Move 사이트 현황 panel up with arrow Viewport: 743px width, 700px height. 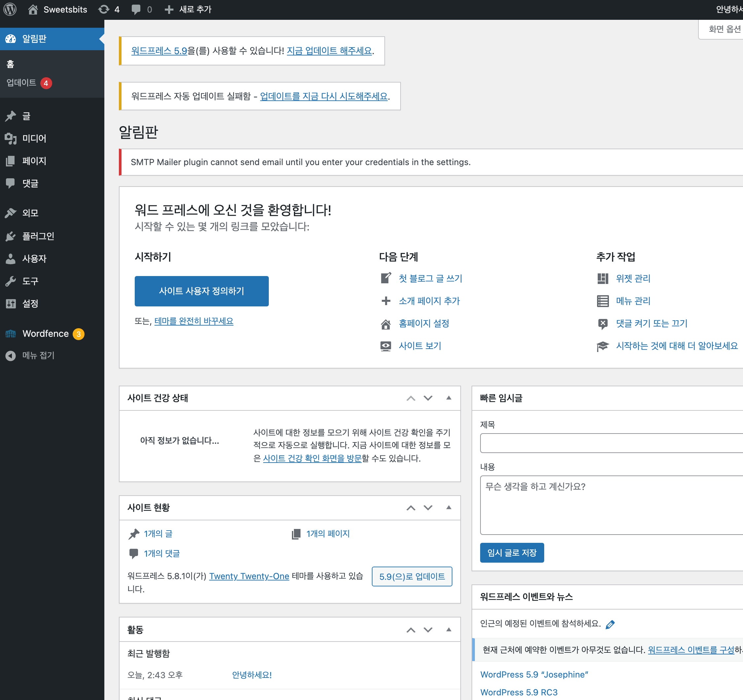tap(411, 508)
